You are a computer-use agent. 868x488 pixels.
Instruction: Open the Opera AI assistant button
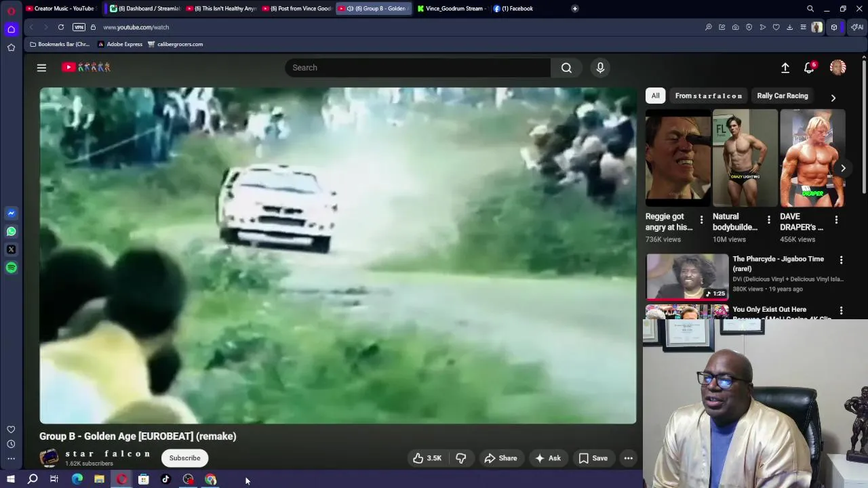[858, 27]
